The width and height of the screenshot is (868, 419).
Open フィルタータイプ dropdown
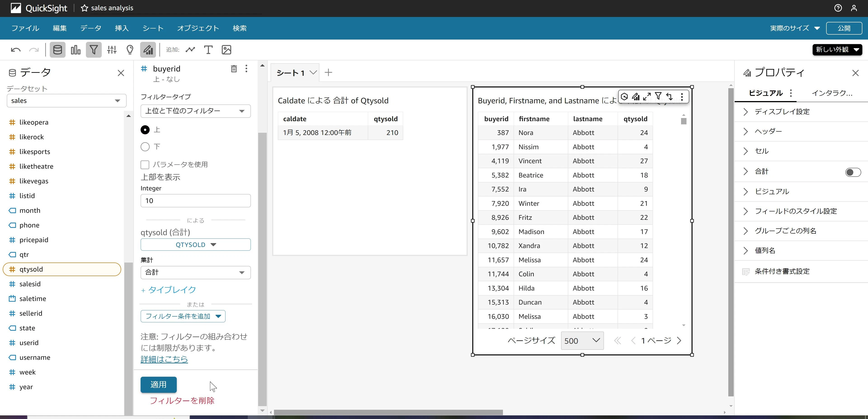point(196,111)
